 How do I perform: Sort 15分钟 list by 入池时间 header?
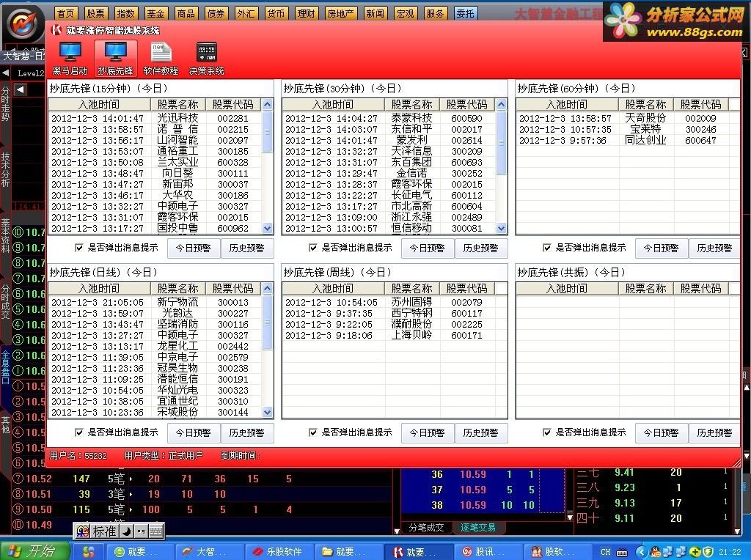[100, 104]
